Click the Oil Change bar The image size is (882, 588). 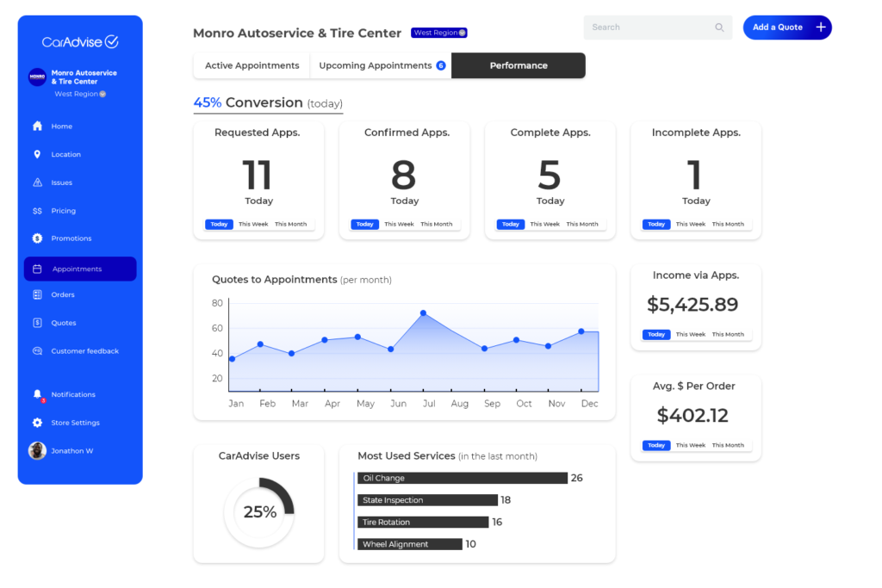pos(463,478)
